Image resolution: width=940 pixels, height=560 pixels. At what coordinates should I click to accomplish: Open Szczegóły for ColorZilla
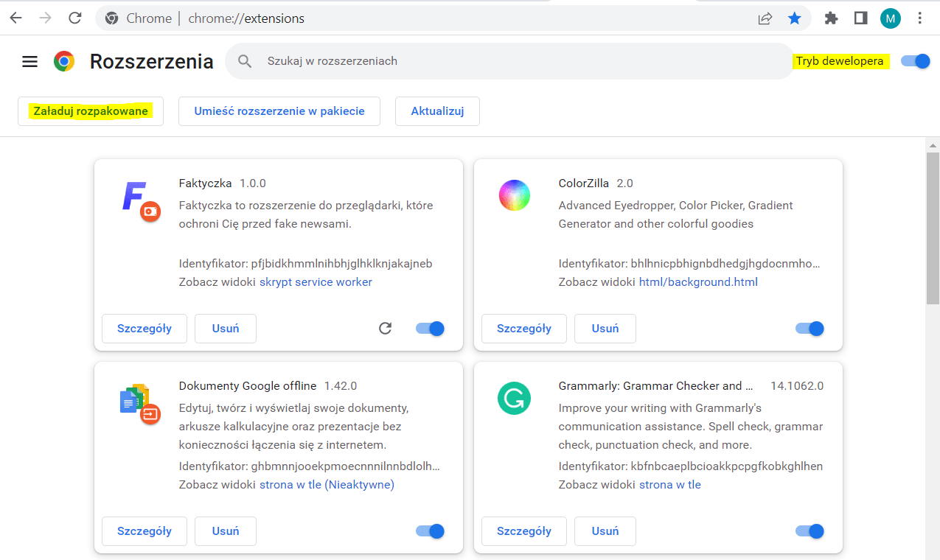tap(524, 329)
